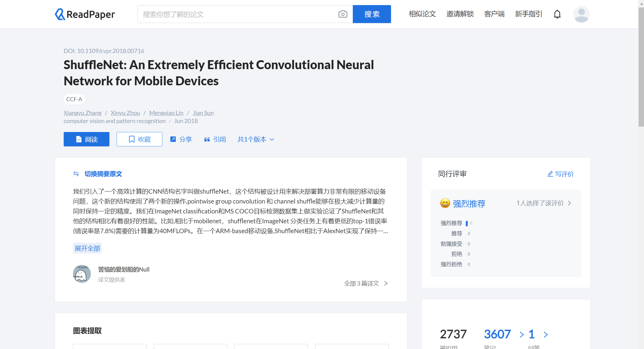Click the ReadPaper logo

click(85, 14)
